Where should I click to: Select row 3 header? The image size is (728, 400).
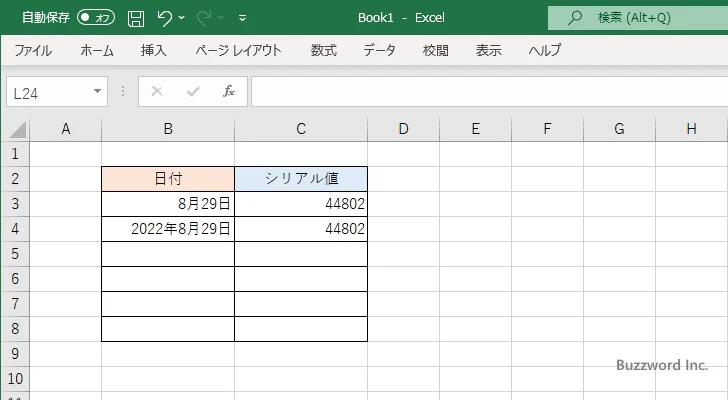pyautogui.click(x=15, y=204)
